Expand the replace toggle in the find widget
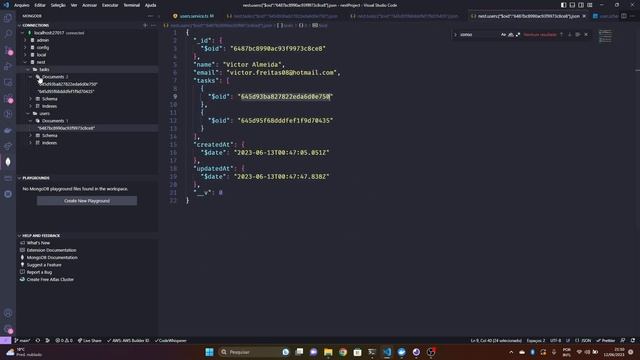 coord(456,35)
